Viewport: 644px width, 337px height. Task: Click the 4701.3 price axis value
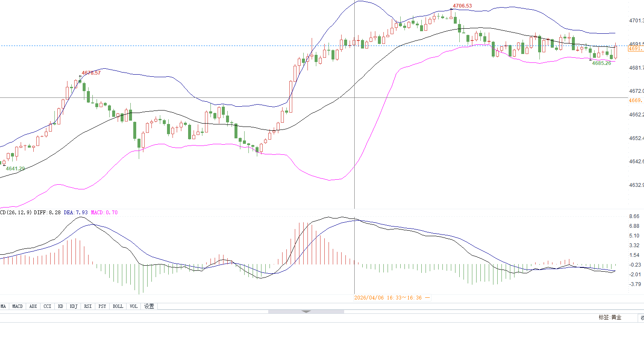[636, 20]
